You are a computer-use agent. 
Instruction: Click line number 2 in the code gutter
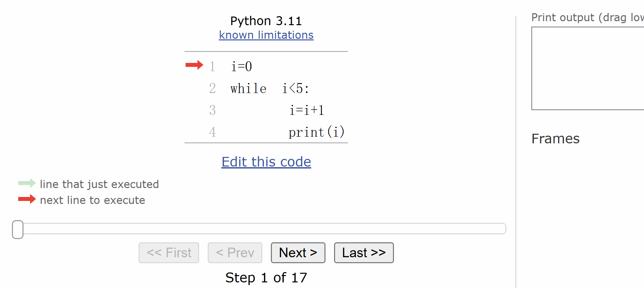212,88
